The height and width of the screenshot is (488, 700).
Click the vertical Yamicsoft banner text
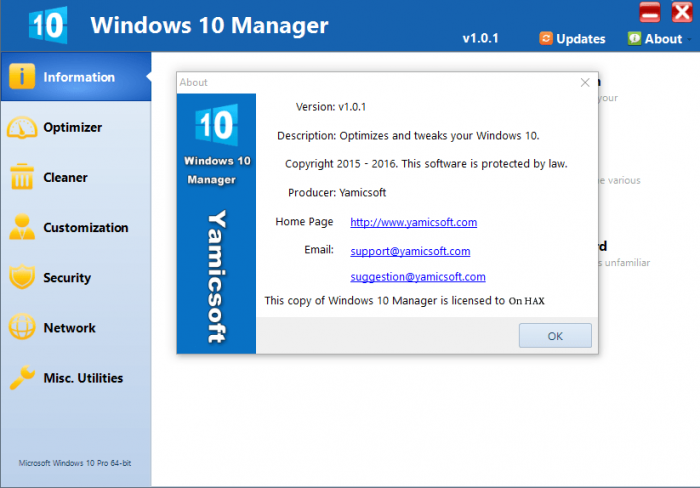click(x=217, y=277)
